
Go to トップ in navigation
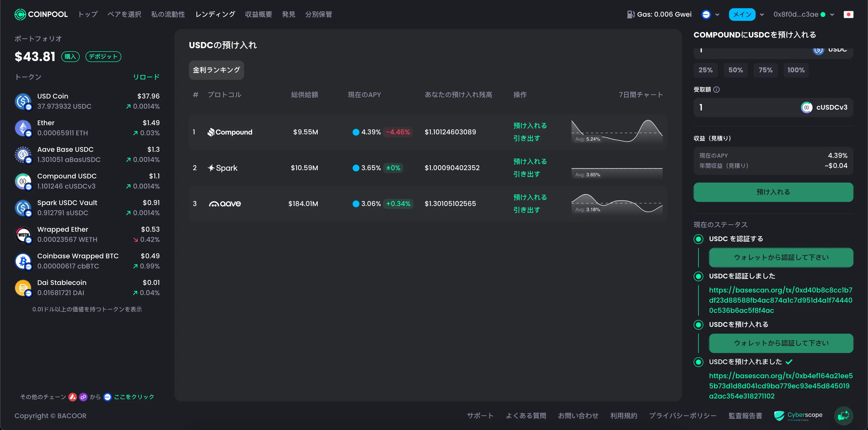point(88,15)
